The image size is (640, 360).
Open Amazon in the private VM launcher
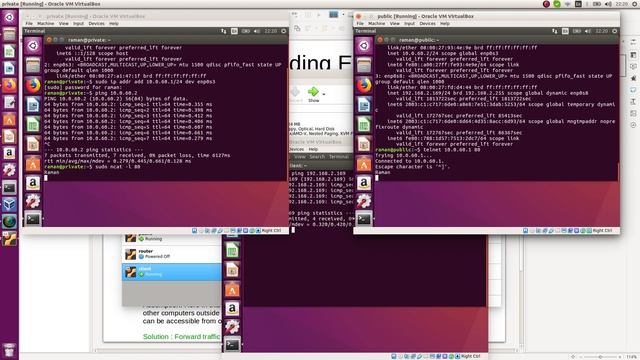[x=33, y=183]
